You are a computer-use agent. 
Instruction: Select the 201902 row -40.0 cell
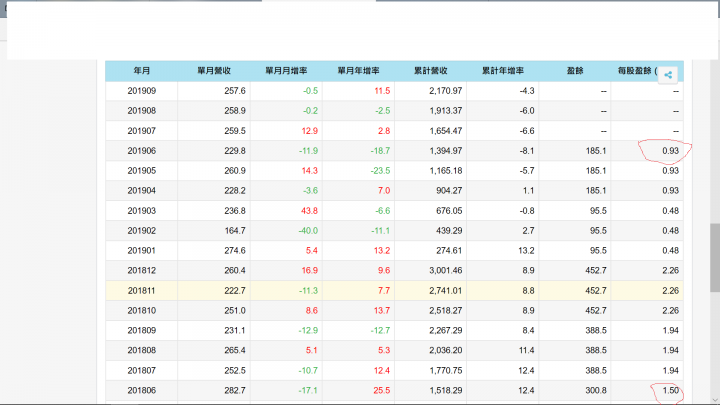click(x=308, y=231)
